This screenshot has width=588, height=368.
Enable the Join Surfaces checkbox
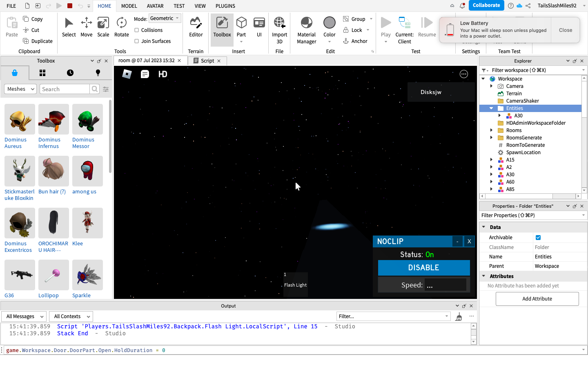coord(136,41)
